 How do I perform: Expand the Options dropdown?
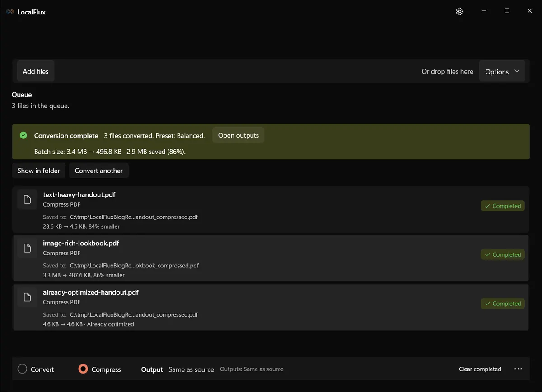[502, 72]
